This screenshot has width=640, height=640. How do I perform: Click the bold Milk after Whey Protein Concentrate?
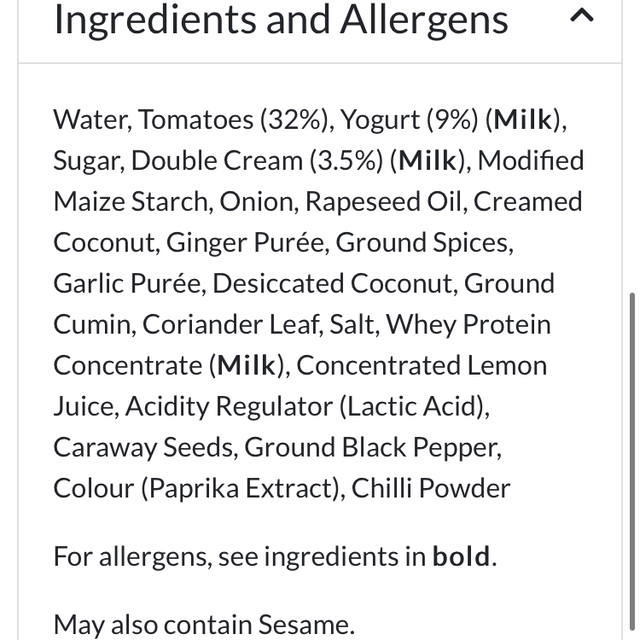coord(246,366)
